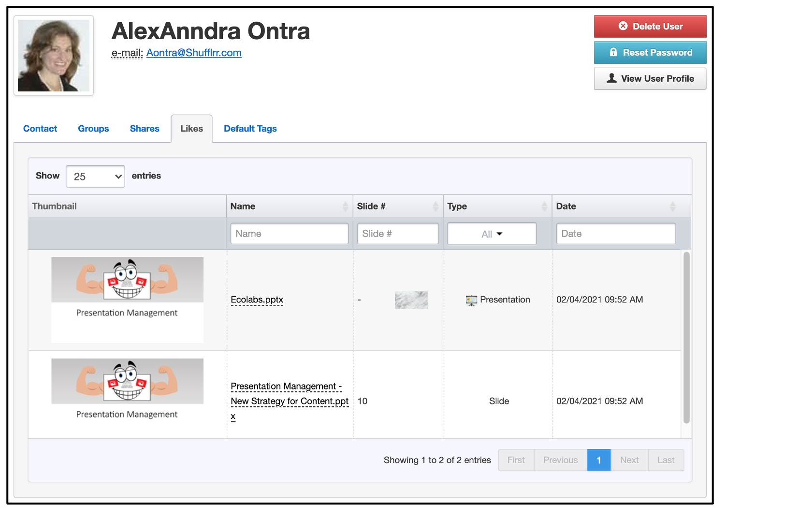Click the Presentation type icon in Ecolabs row
The image size is (812, 508).
pos(471,300)
